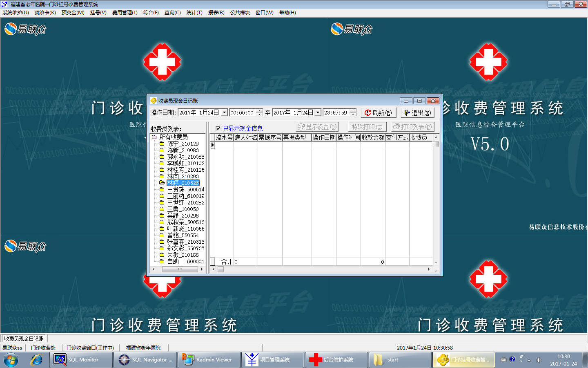Click the 退出(X) exit button

pos(417,112)
